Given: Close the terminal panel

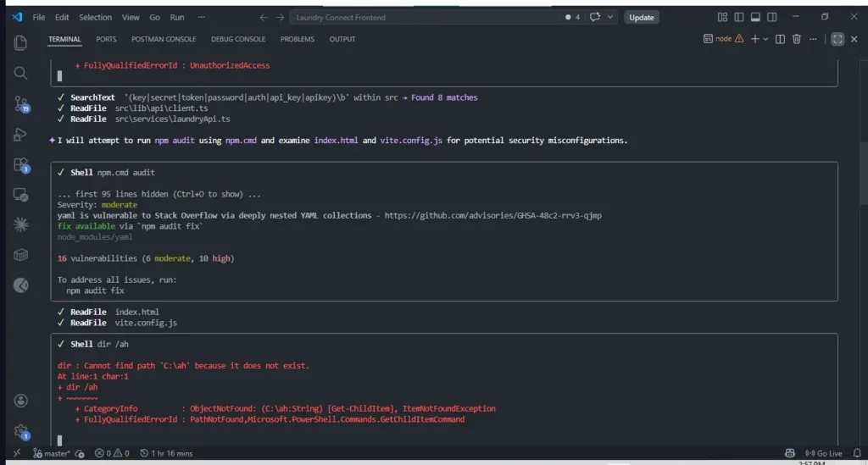Looking at the screenshot, I should pos(854,39).
